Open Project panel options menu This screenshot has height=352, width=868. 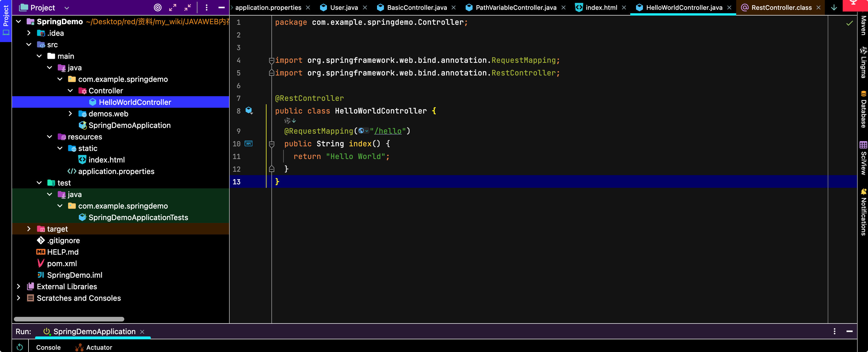click(x=207, y=7)
